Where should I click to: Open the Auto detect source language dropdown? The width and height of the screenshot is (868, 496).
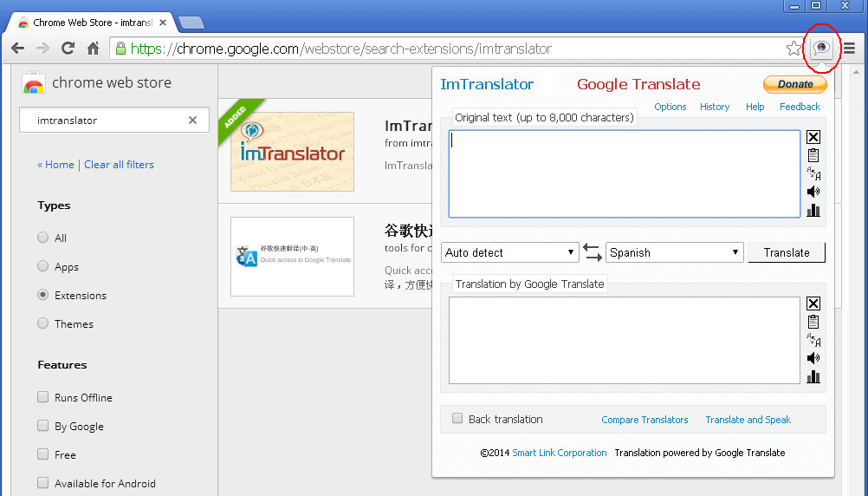(x=509, y=252)
